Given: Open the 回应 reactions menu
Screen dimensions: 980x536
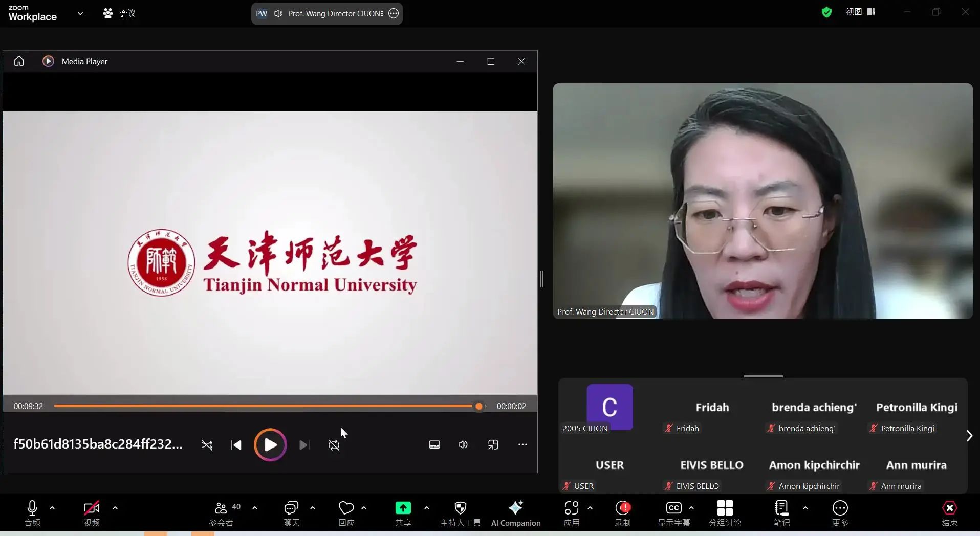Looking at the screenshot, I should tap(346, 513).
